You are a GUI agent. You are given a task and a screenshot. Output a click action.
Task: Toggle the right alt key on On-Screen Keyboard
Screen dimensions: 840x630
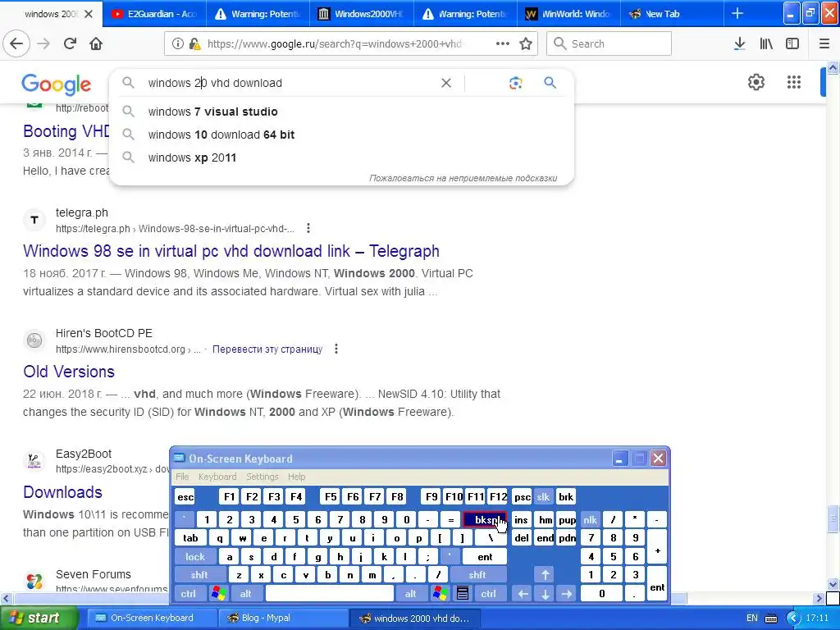tap(410, 594)
